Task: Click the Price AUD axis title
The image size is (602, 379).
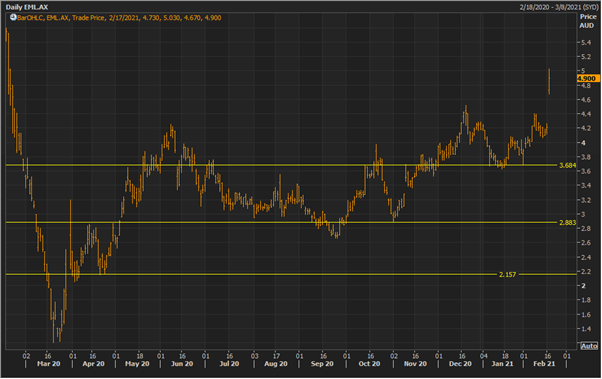Action: tap(587, 21)
